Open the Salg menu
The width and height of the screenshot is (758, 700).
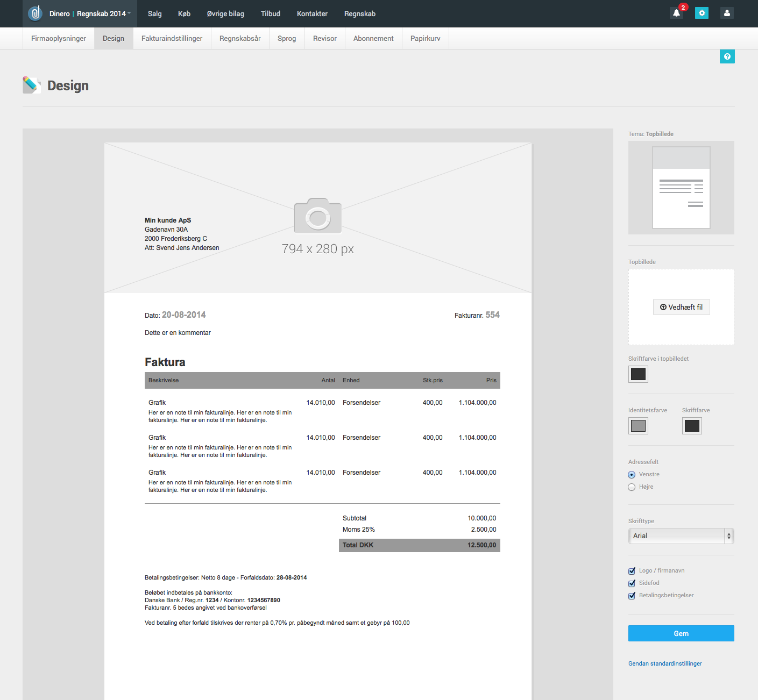[x=154, y=13]
